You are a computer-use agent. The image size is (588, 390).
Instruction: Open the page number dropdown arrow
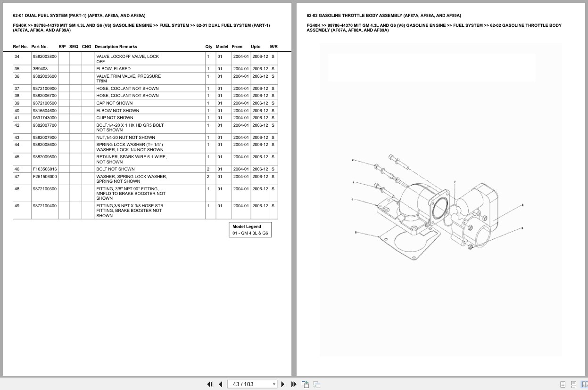(274, 384)
